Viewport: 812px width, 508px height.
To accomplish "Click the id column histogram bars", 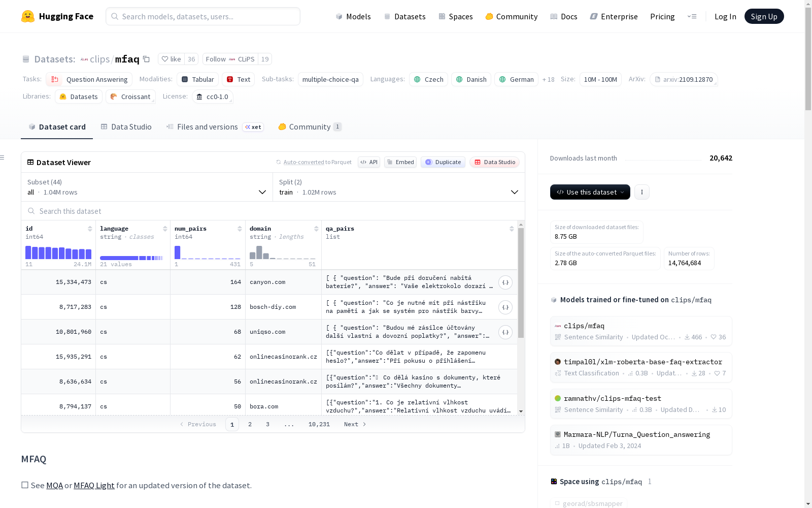I will point(58,252).
